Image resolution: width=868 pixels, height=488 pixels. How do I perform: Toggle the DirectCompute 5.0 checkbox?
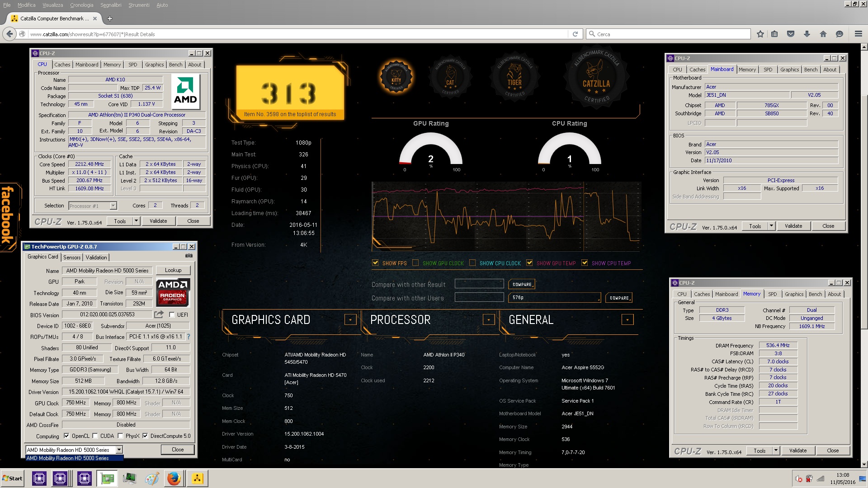(x=145, y=436)
